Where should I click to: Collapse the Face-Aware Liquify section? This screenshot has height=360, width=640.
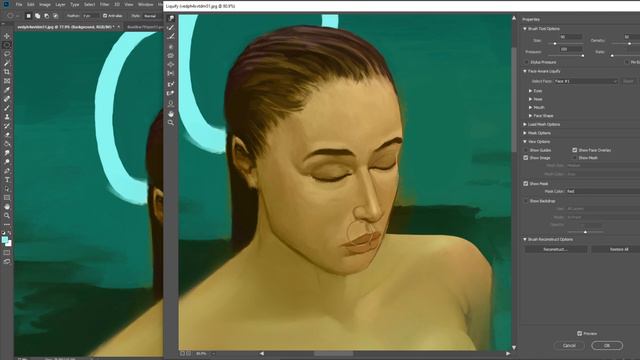(525, 71)
